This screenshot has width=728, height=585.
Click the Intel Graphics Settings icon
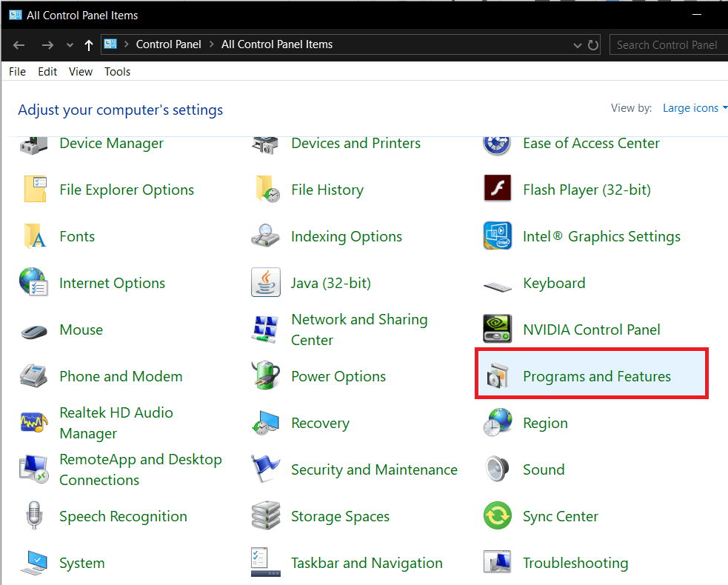[497, 235]
